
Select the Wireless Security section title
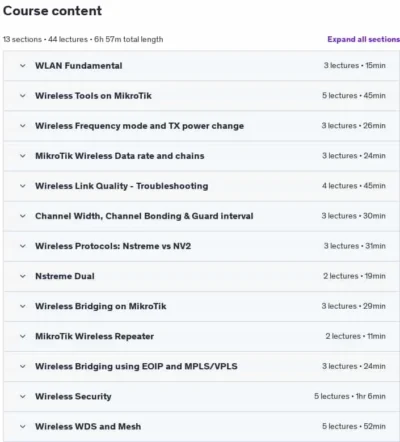point(73,396)
